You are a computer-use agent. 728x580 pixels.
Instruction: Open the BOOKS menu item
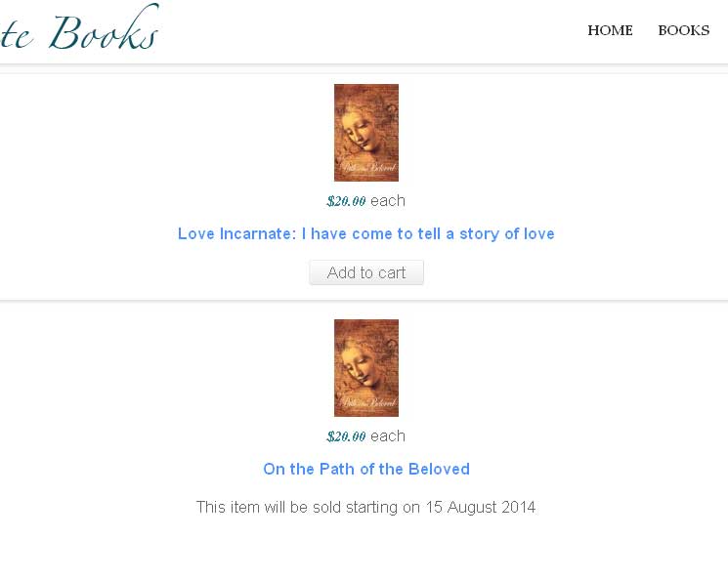(683, 30)
